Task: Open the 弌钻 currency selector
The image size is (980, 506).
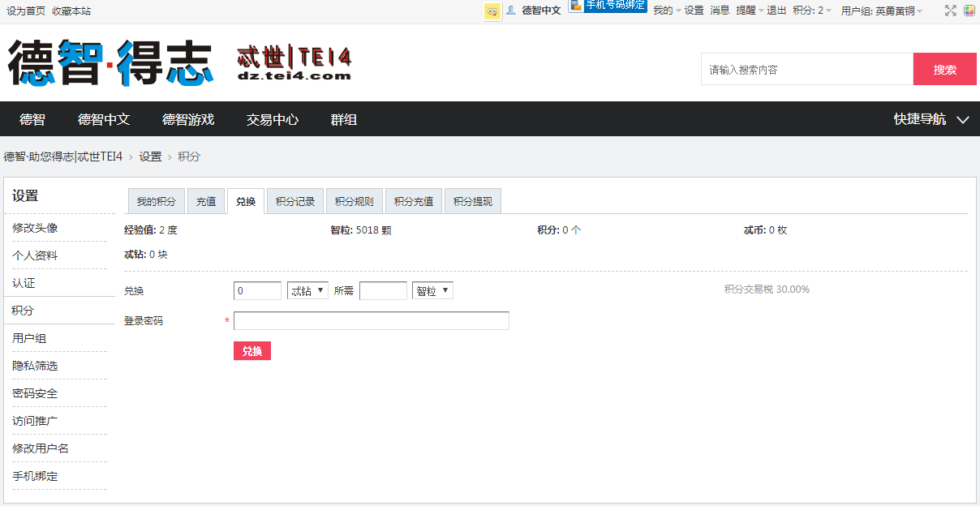Action: tap(307, 289)
